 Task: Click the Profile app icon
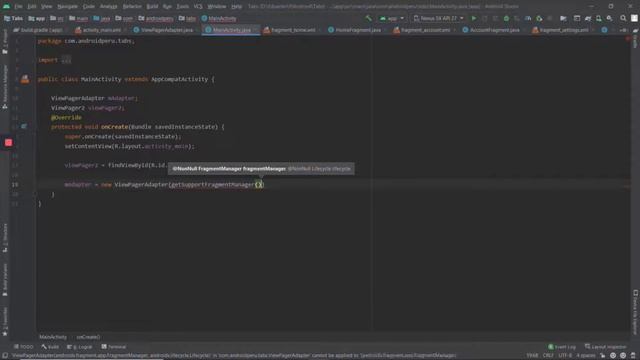point(528,18)
